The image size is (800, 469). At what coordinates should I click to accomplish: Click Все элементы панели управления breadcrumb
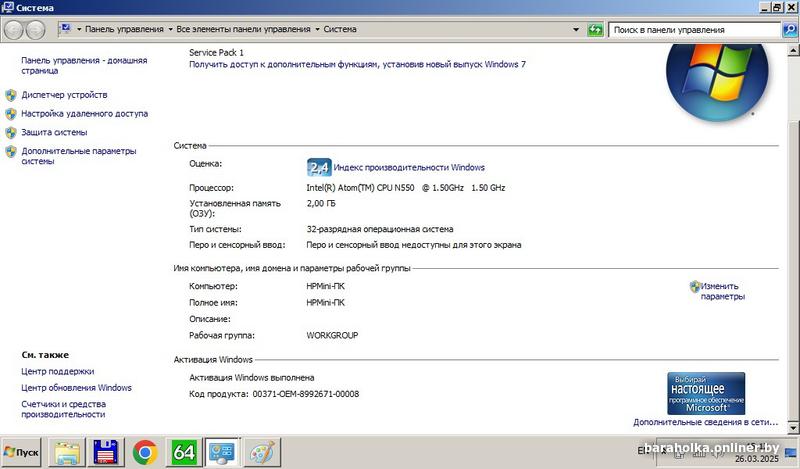[243, 29]
